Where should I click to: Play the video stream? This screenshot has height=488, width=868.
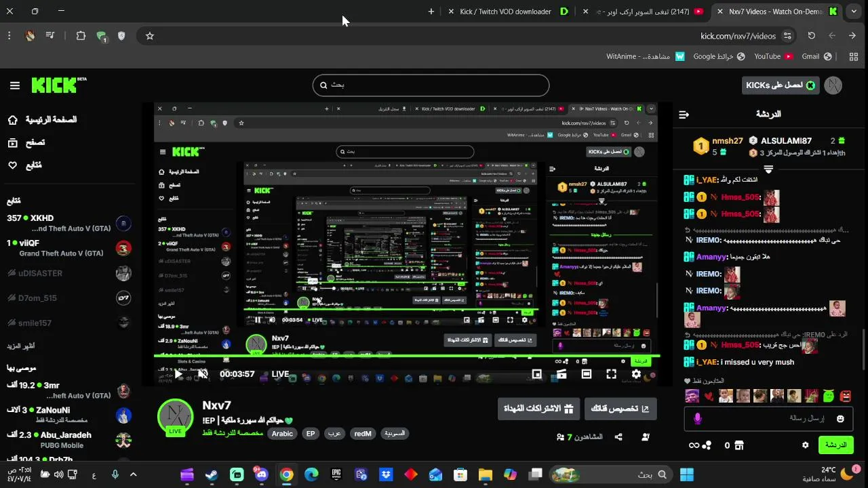(178, 373)
